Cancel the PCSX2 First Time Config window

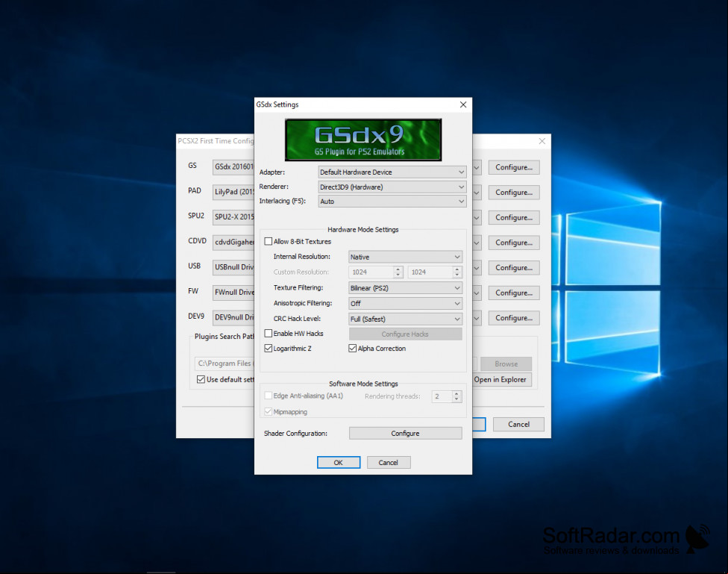coord(518,424)
